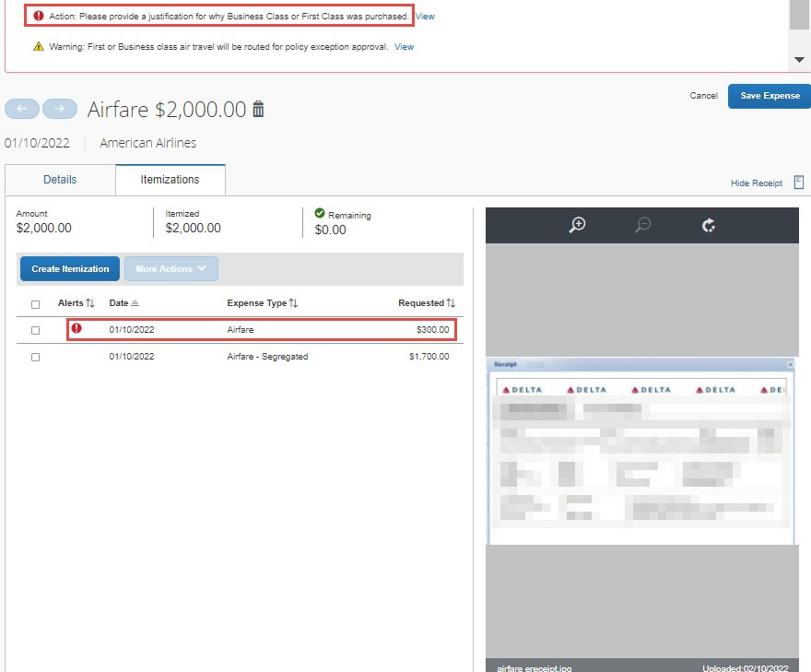Open the More Actions dropdown
Screen dimensions: 811x672
170,268
